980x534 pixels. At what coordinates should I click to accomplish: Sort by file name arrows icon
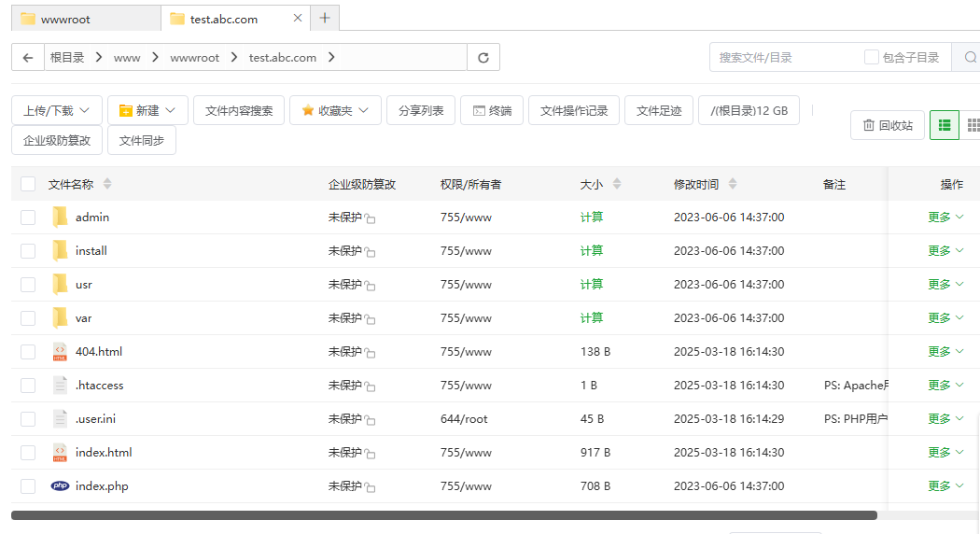pyautogui.click(x=107, y=184)
